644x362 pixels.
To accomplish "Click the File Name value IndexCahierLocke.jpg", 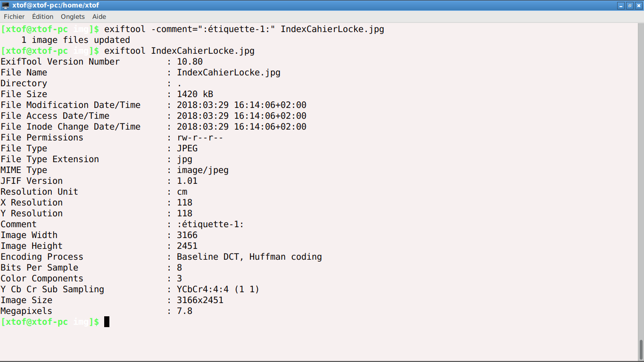I will tap(229, 73).
